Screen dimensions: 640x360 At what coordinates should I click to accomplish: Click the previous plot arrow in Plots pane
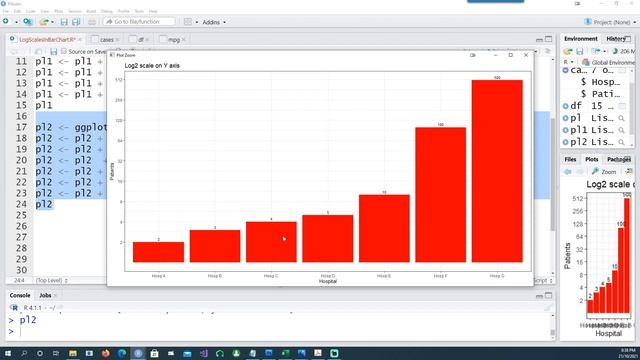tap(568, 172)
